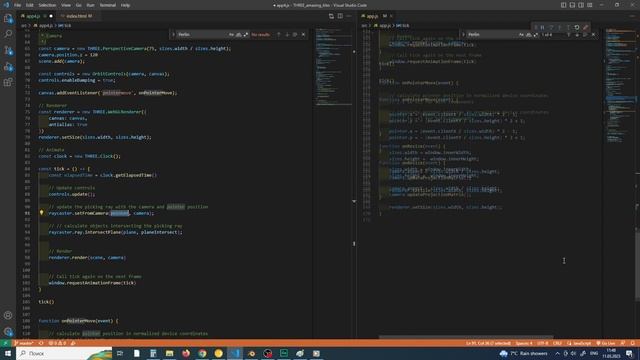Open More Actions menu of left editor group

(349, 16)
